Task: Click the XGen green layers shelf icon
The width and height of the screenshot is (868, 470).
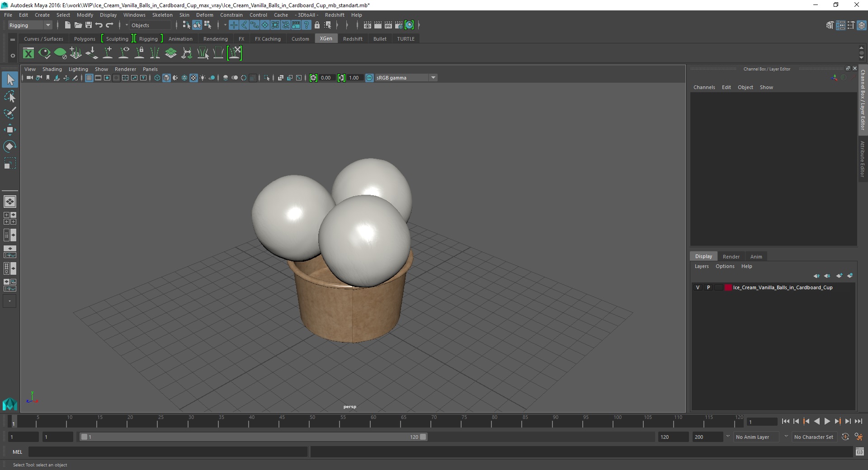Action: click(x=171, y=53)
